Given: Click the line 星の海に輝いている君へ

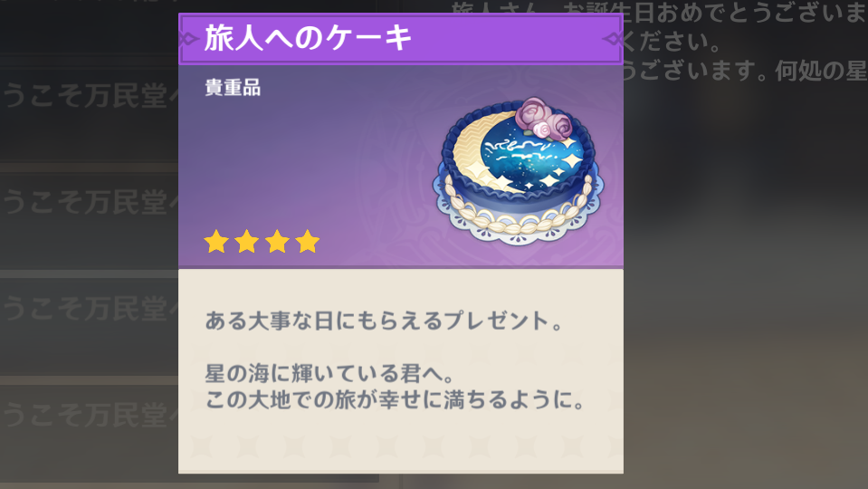Looking at the screenshot, I should (330, 374).
